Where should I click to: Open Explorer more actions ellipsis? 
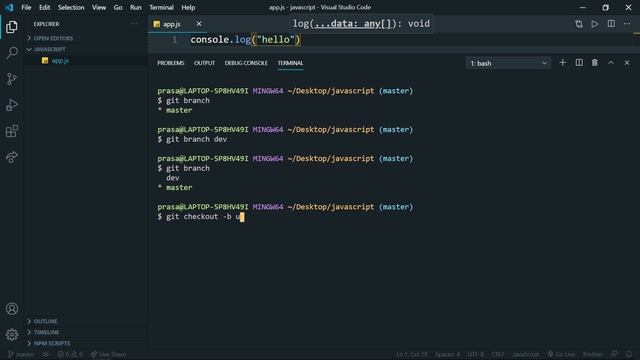(x=134, y=24)
